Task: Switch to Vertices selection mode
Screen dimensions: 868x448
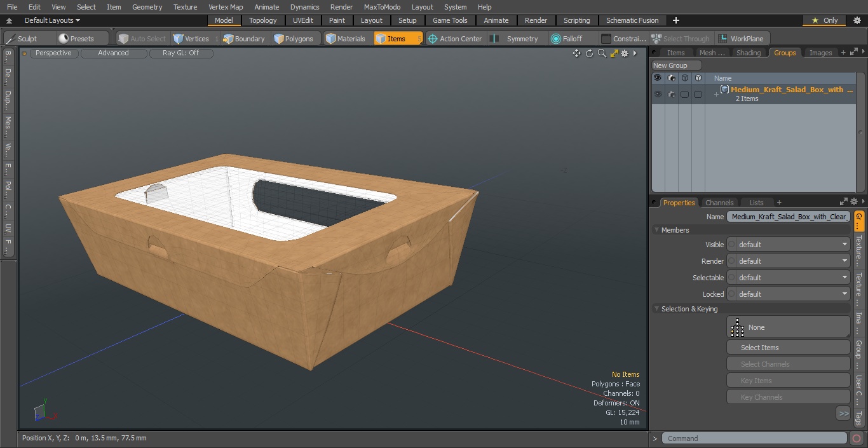Action: pyautogui.click(x=191, y=39)
